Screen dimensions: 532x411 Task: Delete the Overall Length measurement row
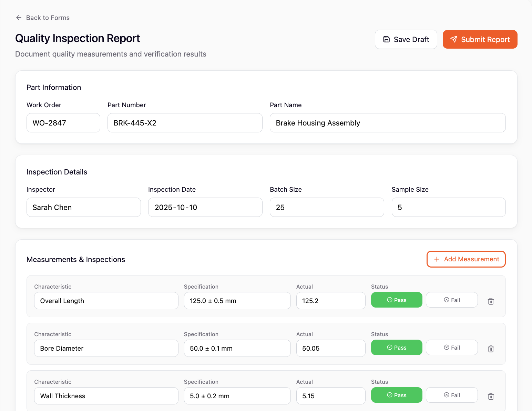coord(491,301)
